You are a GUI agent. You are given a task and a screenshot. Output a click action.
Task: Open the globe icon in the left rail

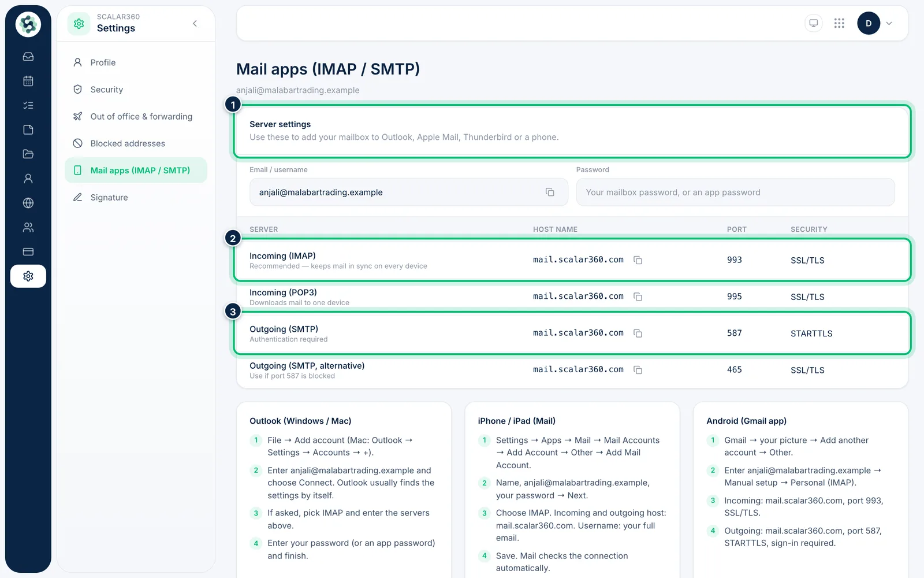[x=28, y=203]
